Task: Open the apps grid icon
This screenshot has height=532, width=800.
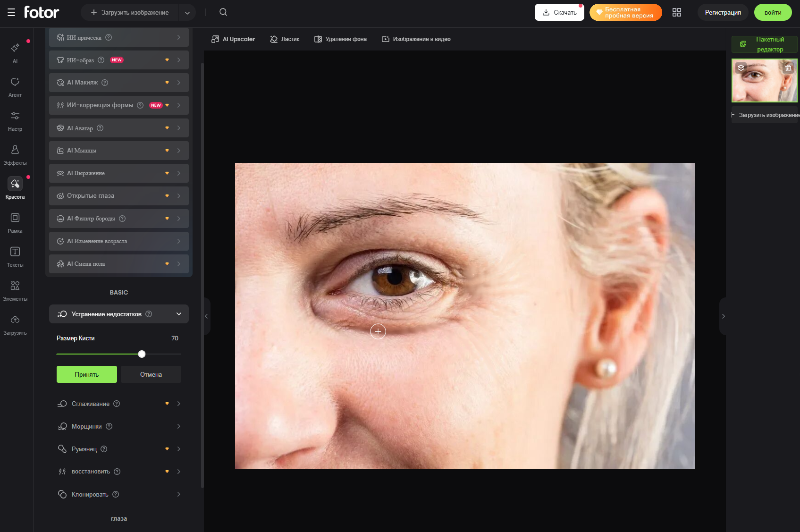Action: tap(677, 12)
